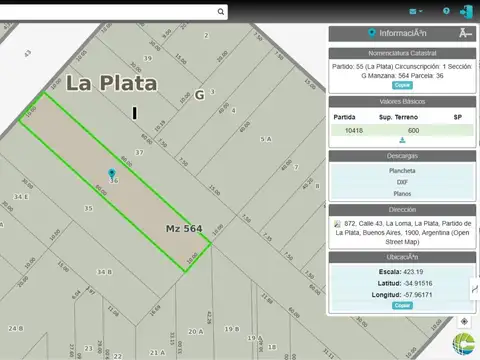
Task: Click the Longitud value -57.96171
Action: pos(418,295)
